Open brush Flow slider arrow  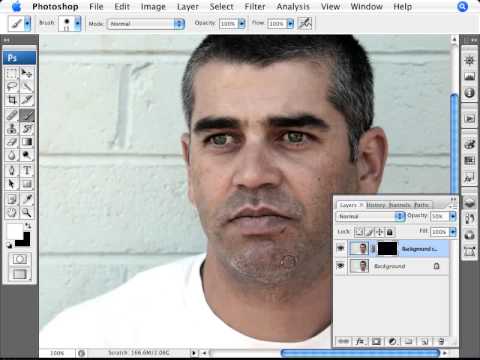pyautogui.click(x=290, y=24)
